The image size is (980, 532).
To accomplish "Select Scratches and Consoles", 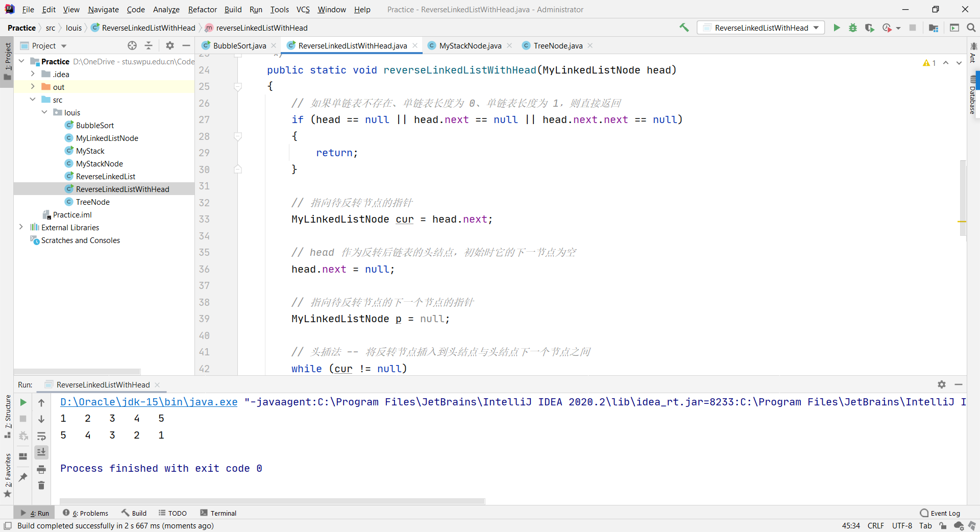I will pyautogui.click(x=81, y=240).
